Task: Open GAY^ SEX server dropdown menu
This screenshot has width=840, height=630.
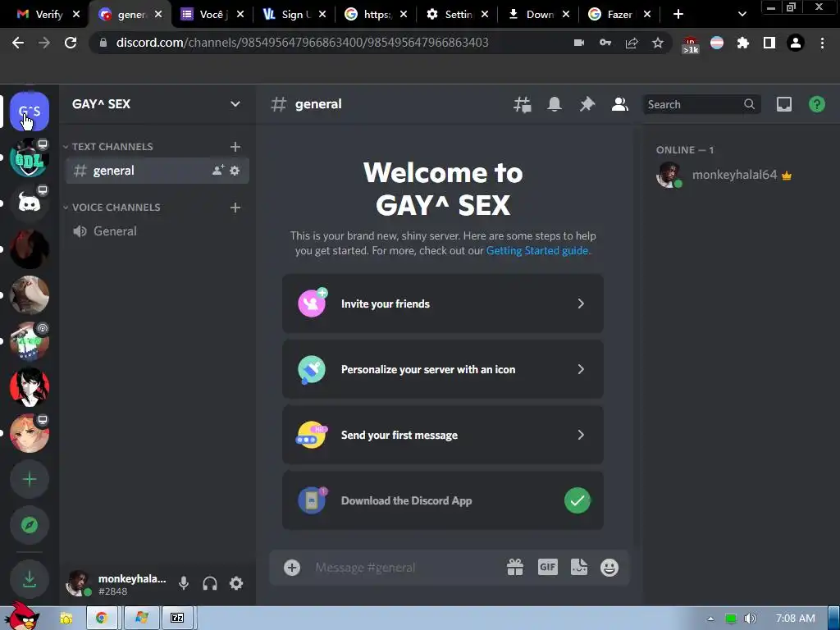Action: click(x=235, y=104)
